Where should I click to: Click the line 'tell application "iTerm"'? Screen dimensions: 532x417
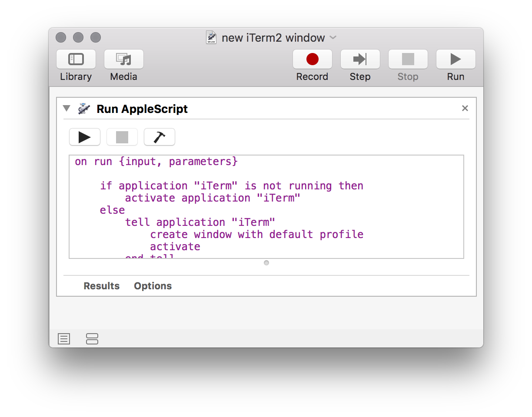coord(200,222)
